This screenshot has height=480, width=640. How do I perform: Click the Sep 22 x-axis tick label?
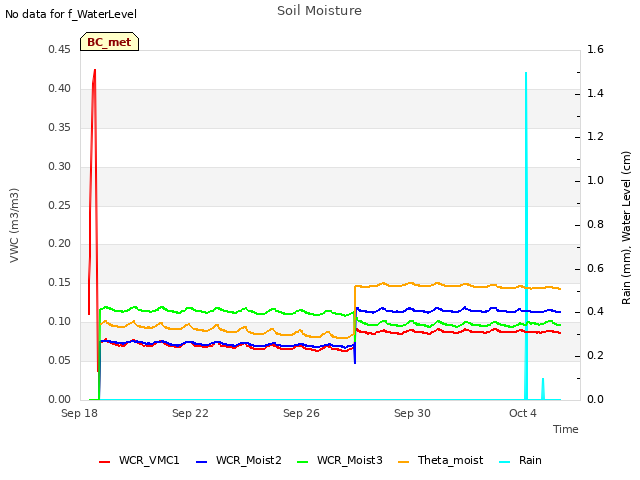point(190,413)
